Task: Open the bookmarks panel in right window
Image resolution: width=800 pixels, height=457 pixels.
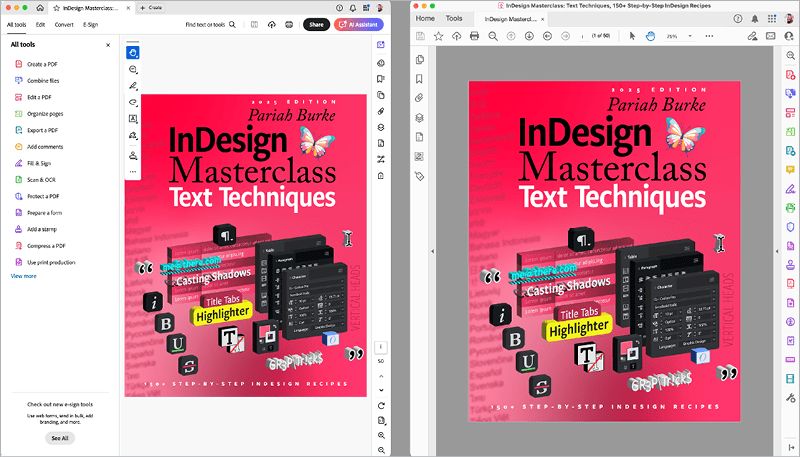Action: 420,79
